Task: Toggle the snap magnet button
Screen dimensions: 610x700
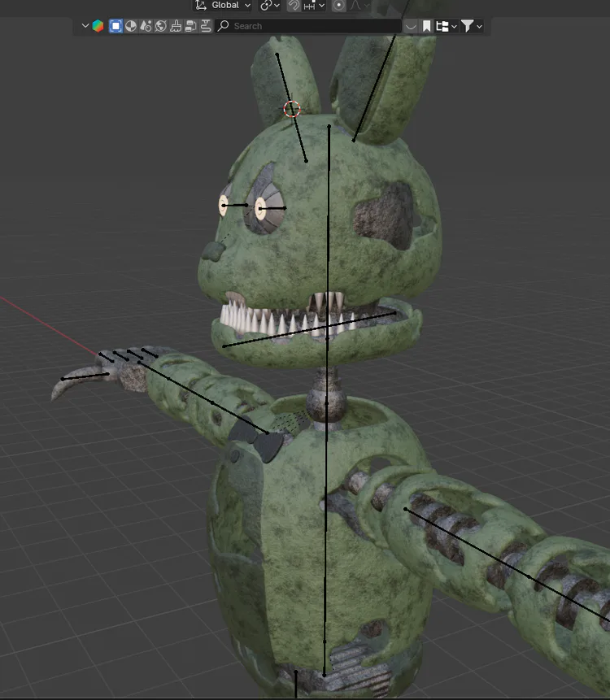Action: pyautogui.click(x=294, y=6)
